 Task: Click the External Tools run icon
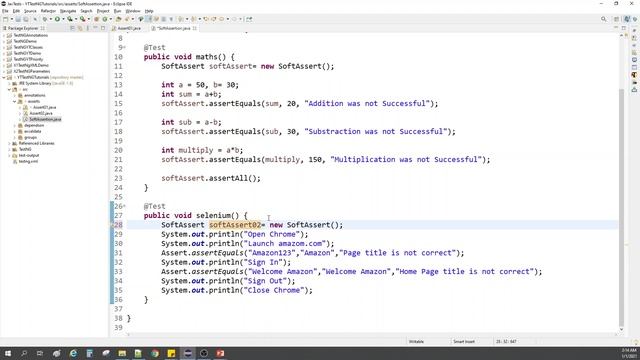click(x=82, y=19)
